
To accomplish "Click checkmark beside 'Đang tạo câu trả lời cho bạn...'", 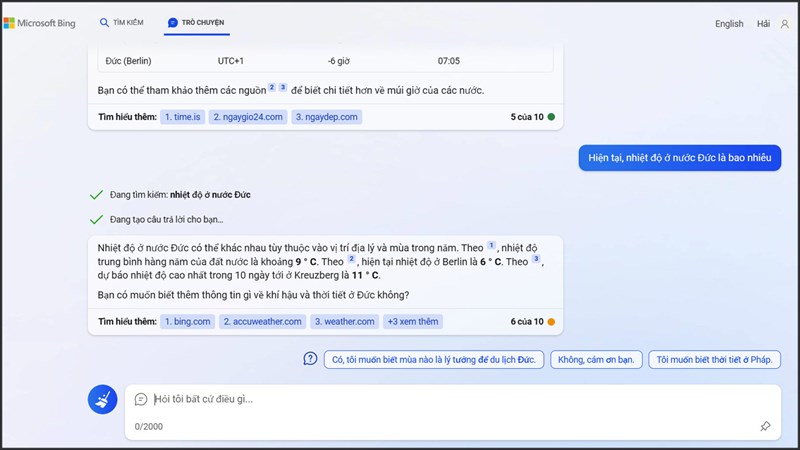I will pos(96,220).
